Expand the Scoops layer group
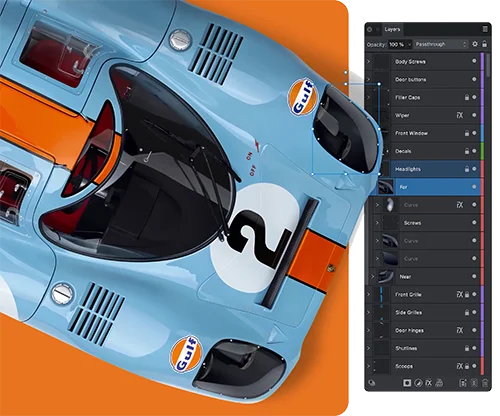Viewport: 500px width, 416px height. coord(369,366)
